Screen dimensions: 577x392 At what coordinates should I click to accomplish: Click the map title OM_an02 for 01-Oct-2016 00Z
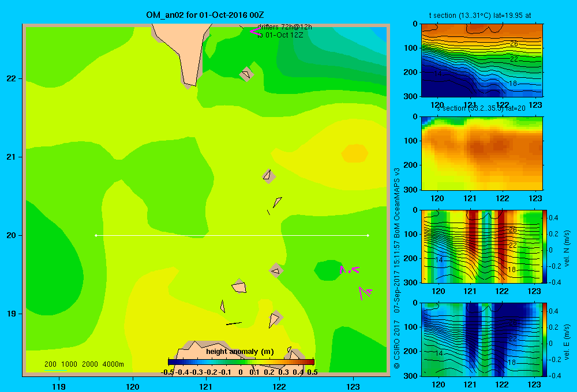(x=205, y=15)
